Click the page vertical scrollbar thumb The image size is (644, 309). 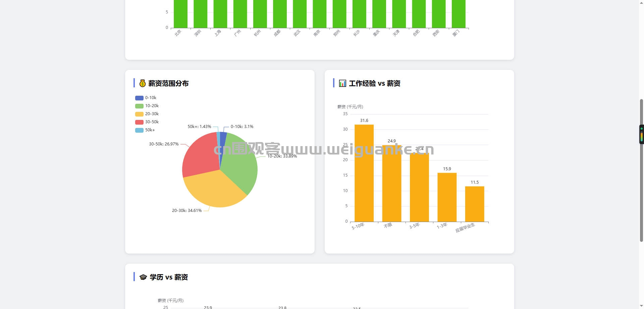click(641, 170)
